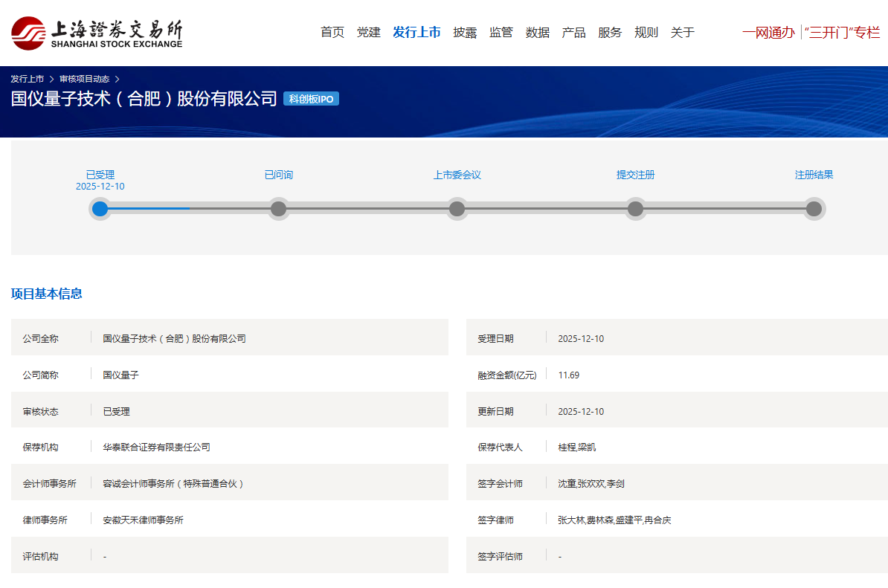Click the financing amount 11.69
Image resolution: width=888 pixels, height=588 pixels.
569,375
